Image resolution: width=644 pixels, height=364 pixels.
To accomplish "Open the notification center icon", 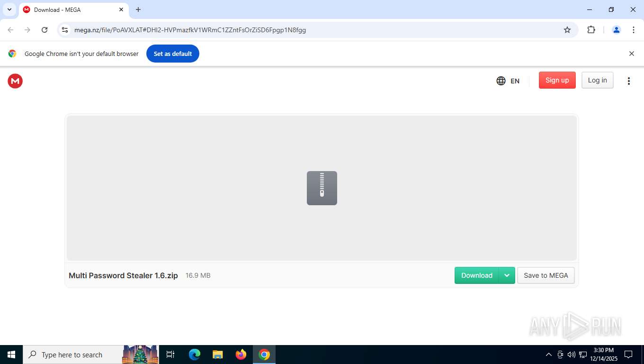I will coord(628,355).
